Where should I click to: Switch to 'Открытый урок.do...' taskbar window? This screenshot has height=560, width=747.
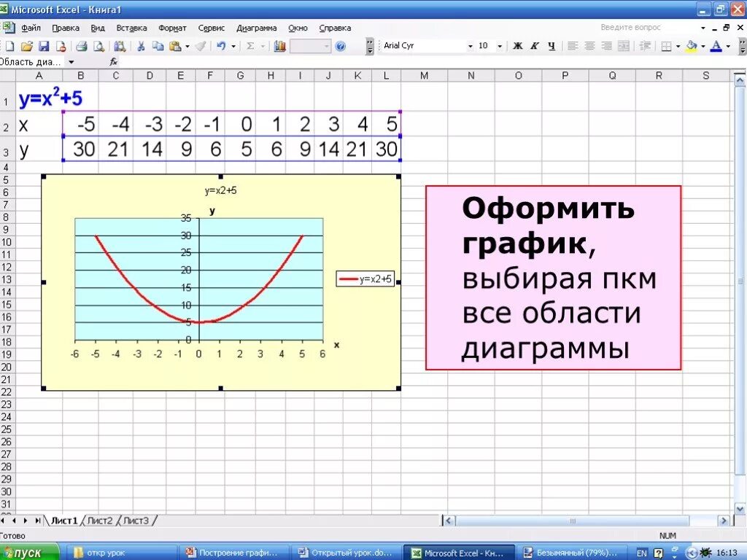346,553
